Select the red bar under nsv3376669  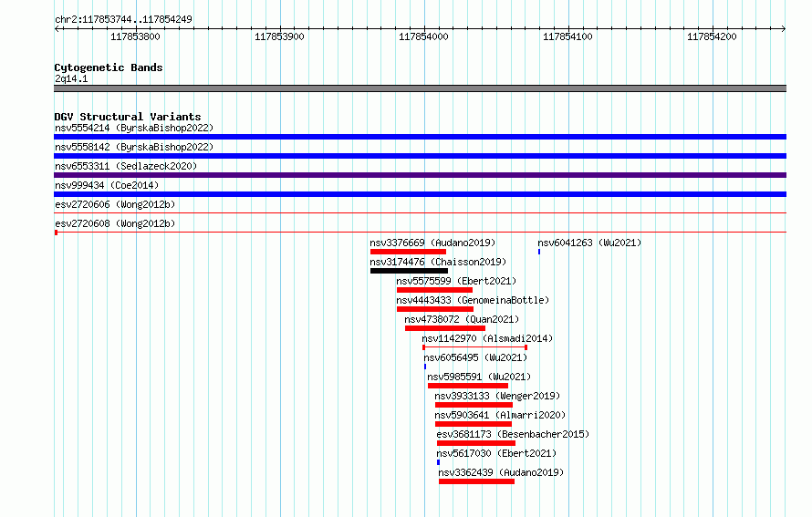pos(408,252)
